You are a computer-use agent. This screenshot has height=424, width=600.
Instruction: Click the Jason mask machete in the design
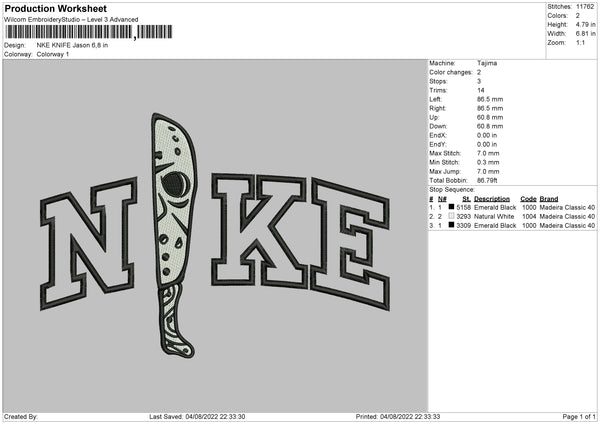174,235
